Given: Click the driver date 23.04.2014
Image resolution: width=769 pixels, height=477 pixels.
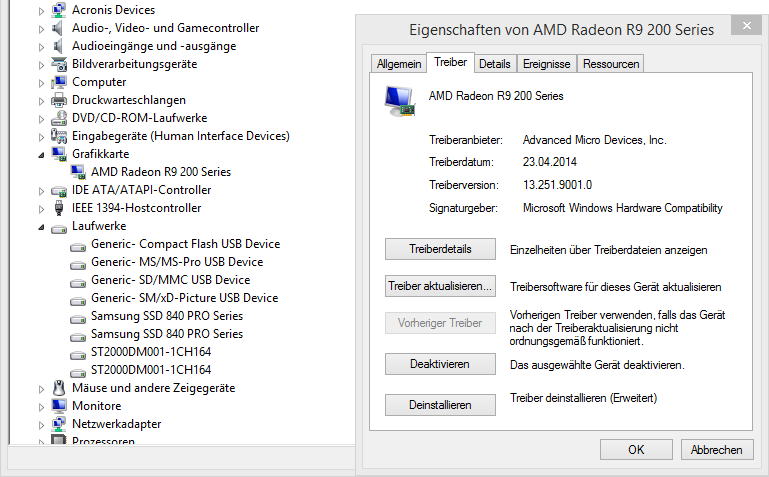Looking at the screenshot, I should pyautogui.click(x=549, y=162).
